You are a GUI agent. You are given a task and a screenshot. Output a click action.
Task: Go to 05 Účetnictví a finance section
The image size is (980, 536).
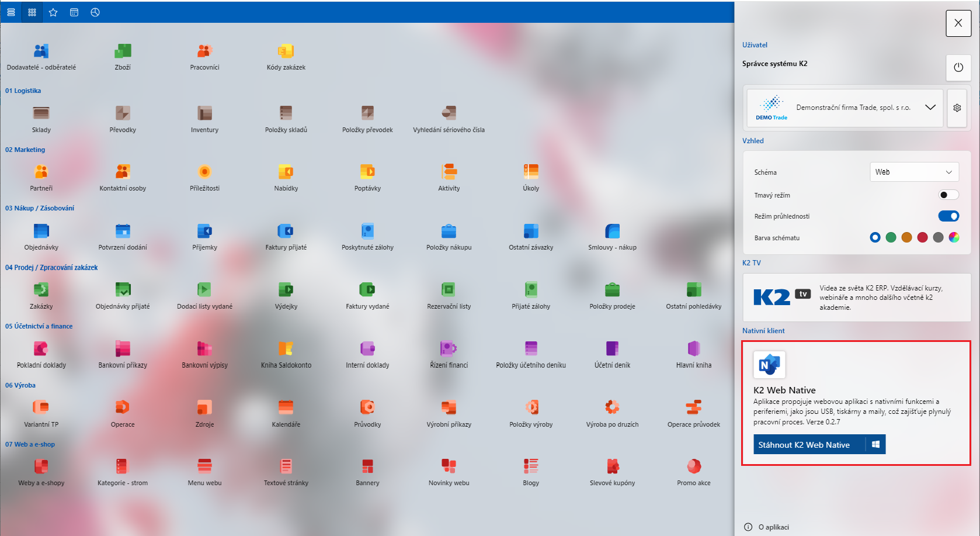[39, 326]
